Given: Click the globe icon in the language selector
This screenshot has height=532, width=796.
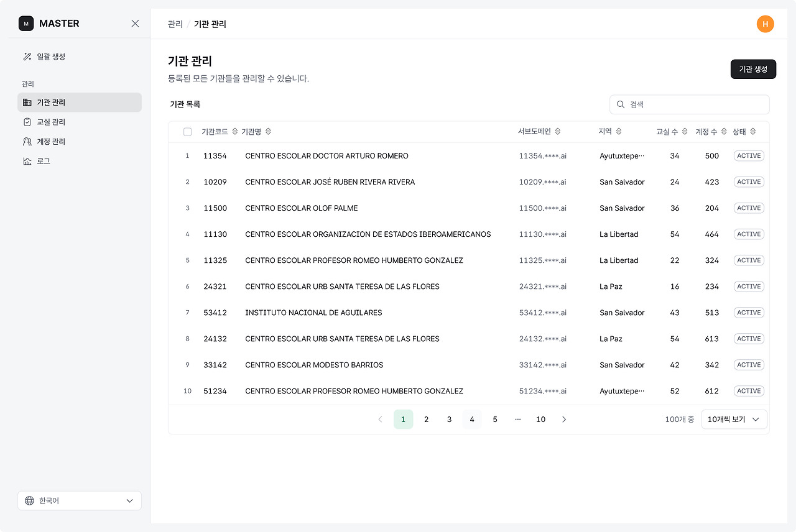Looking at the screenshot, I should tap(29, 501).
